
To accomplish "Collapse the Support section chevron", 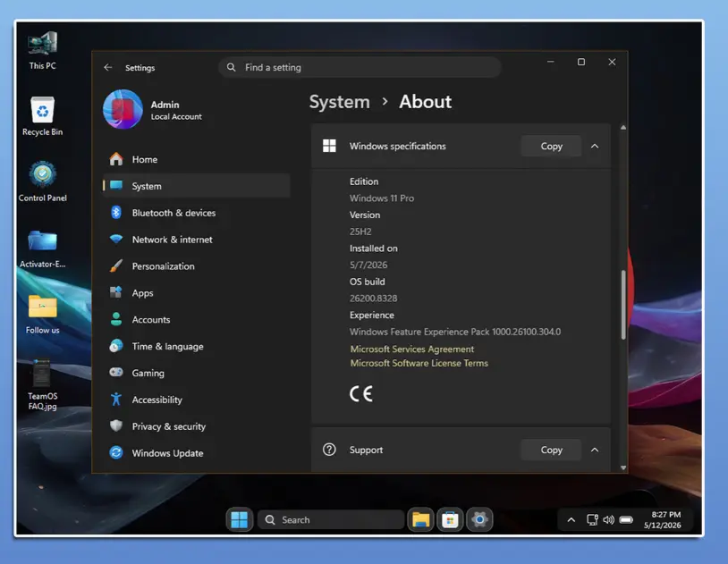I will pos(594,450).
